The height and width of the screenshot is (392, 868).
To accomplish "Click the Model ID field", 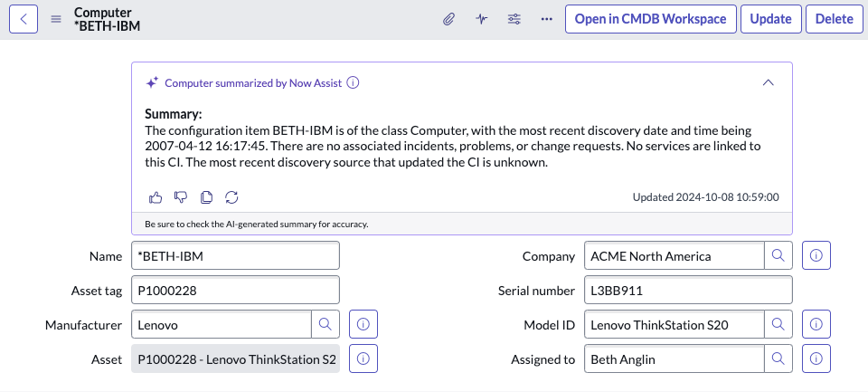I will point(675,324).
